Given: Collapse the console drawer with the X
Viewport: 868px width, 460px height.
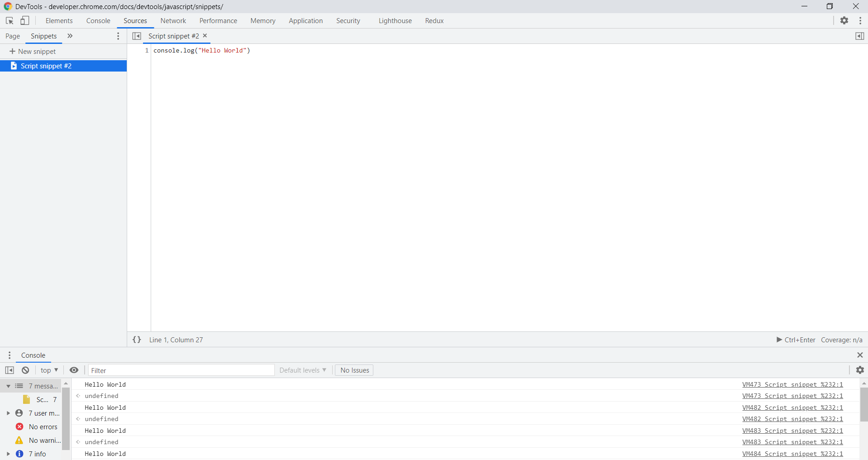Looking at the screenshot, I should pos(860,355).
